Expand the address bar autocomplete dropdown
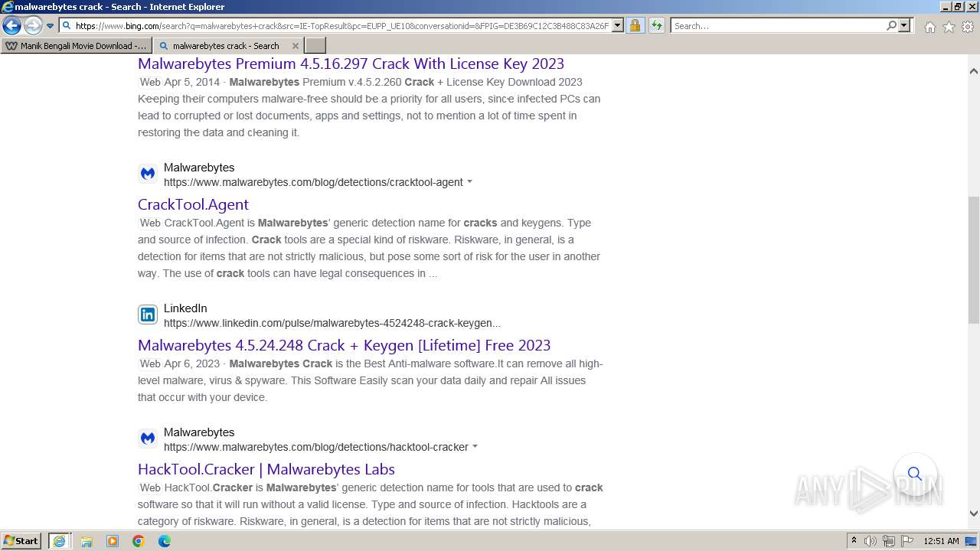The height and width of the screenshot is (551, 980). click(618, 25)
